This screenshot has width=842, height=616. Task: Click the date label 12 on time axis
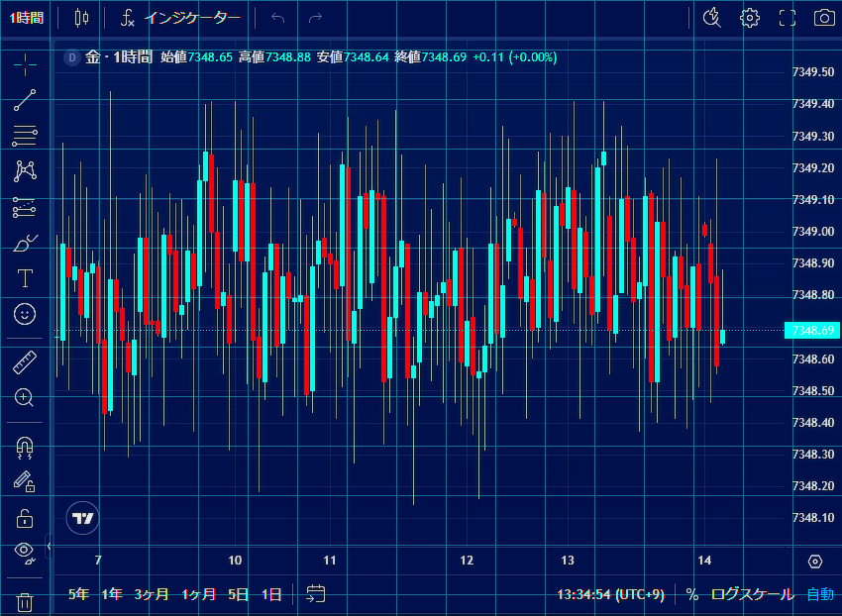click(467, 561)
